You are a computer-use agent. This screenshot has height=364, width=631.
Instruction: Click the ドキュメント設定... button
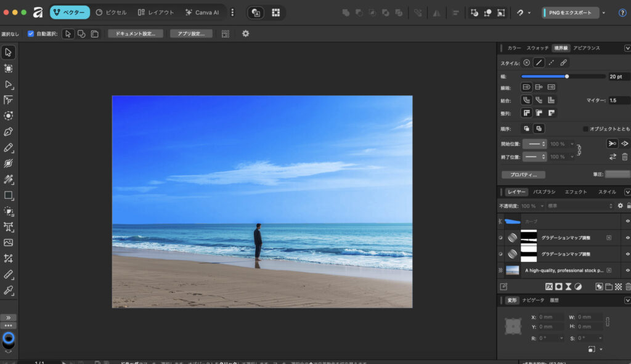click(136, 34)
